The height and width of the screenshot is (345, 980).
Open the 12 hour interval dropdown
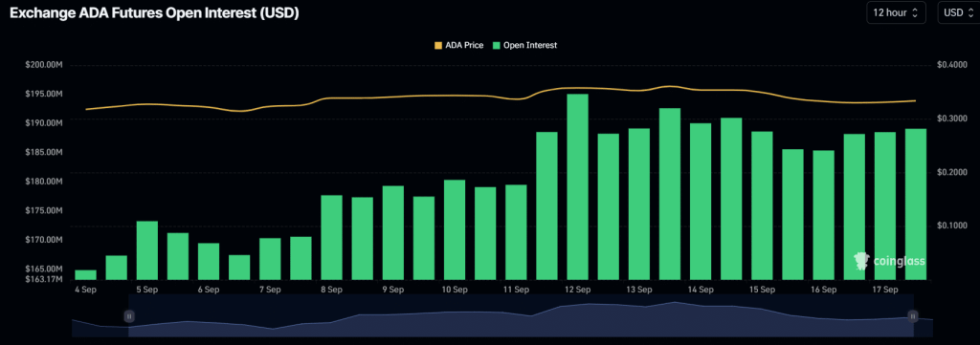pyautogui.click(x=896, y=12)
